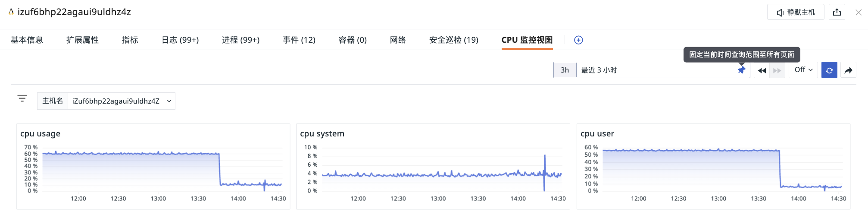Click the pin time range icon
Screen dimensions: 868x215
point(741,70)
